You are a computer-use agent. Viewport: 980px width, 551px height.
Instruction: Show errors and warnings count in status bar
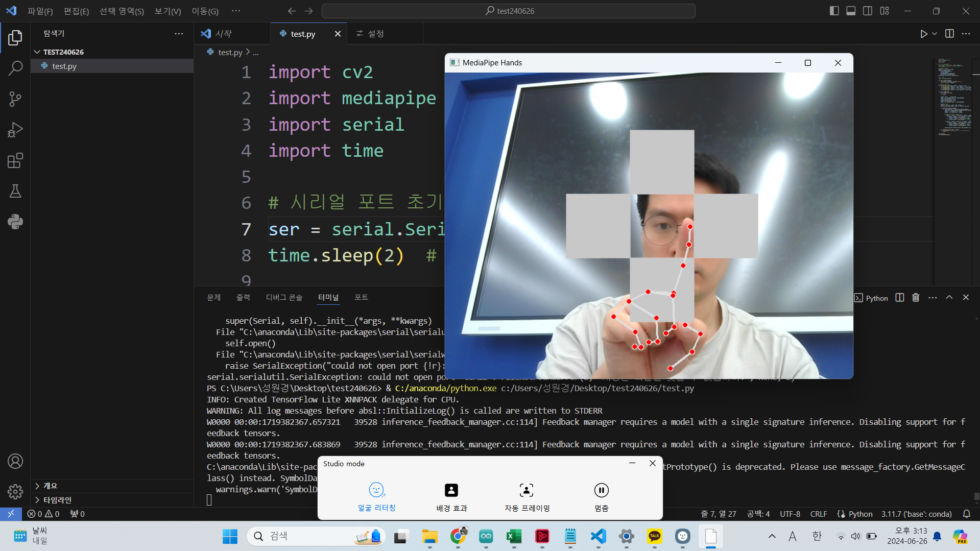point(43,514)
